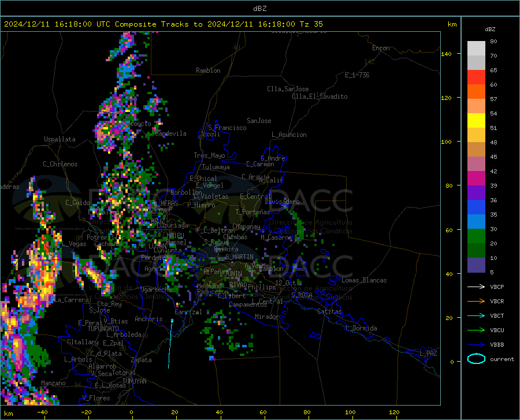The image size is (520, 420).
Task: Click the L_Vegas place label
Action: tap(74, 244)
